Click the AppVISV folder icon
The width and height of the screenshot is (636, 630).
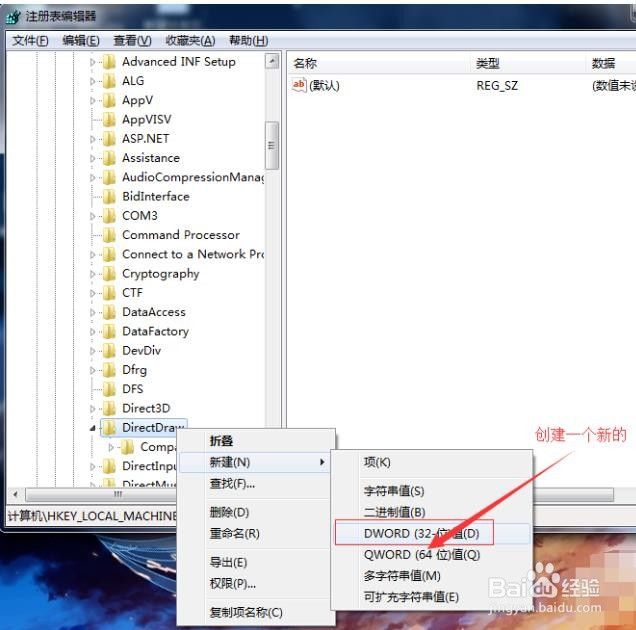(109, 119)
